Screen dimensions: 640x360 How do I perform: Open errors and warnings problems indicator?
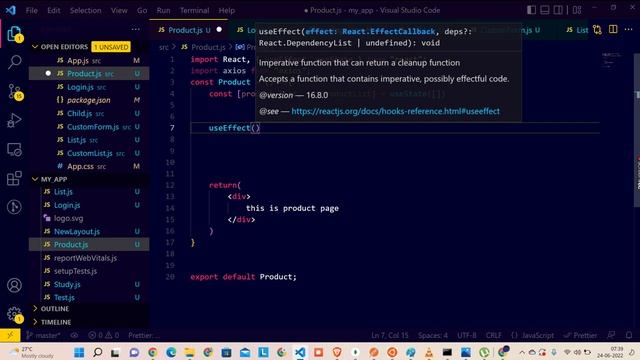click(x=104, y=336)
